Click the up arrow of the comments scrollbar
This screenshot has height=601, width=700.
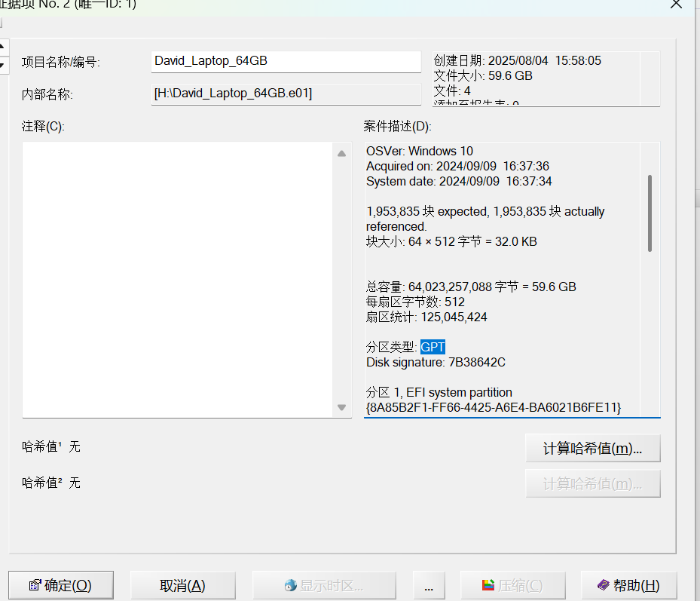(x=341, y=152)
